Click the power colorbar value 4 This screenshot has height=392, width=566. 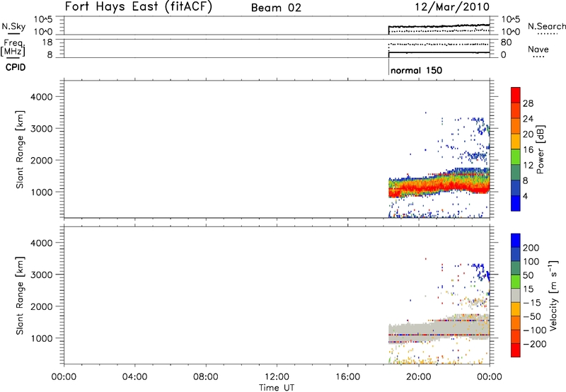pos(525,196)
